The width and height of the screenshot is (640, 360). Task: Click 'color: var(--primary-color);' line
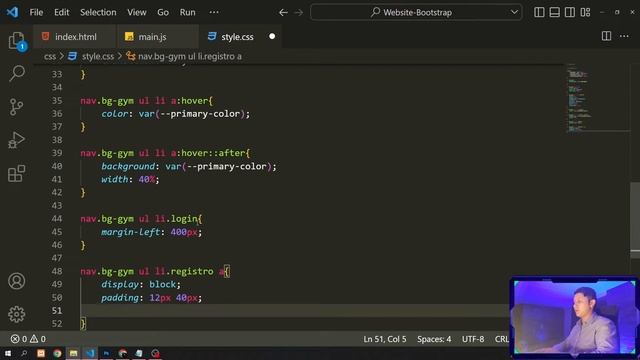tap(176, 114)
